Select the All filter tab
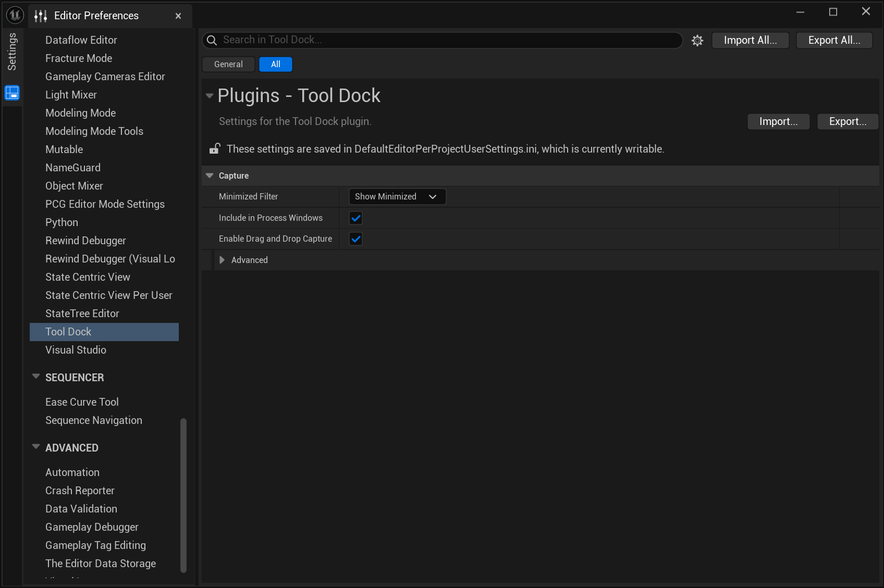The width and height of the screenshot is (884, 588). tap(276, 64)
